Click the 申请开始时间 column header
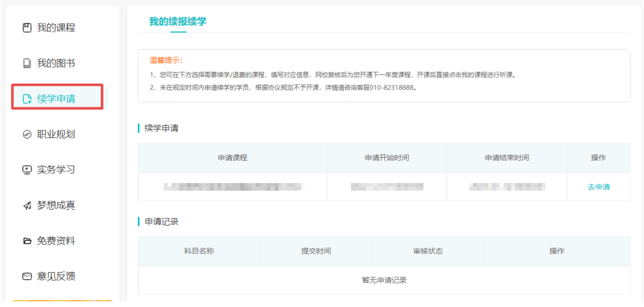The height and width of the screenshot is (307, 644). (387, 158)
